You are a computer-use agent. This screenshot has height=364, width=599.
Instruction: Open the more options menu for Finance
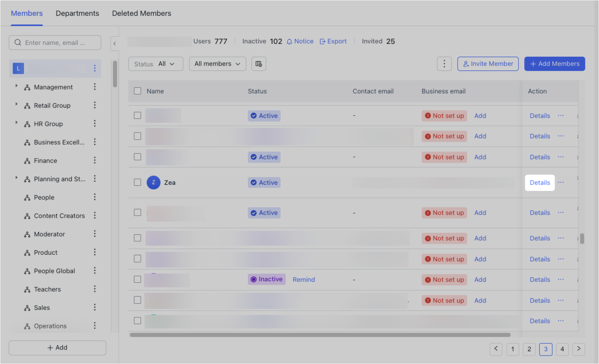tap(95, 161)
